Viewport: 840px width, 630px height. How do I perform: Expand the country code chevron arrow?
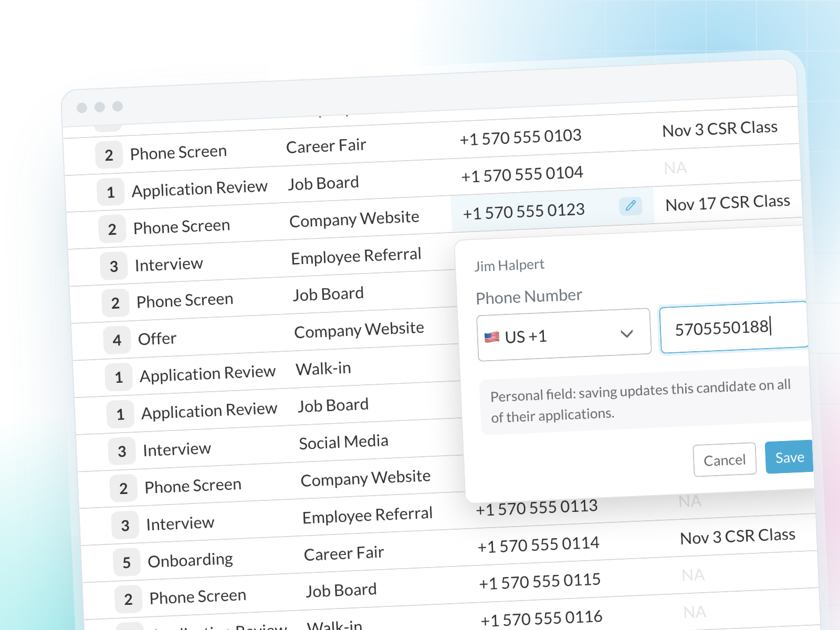click(626, 334)
